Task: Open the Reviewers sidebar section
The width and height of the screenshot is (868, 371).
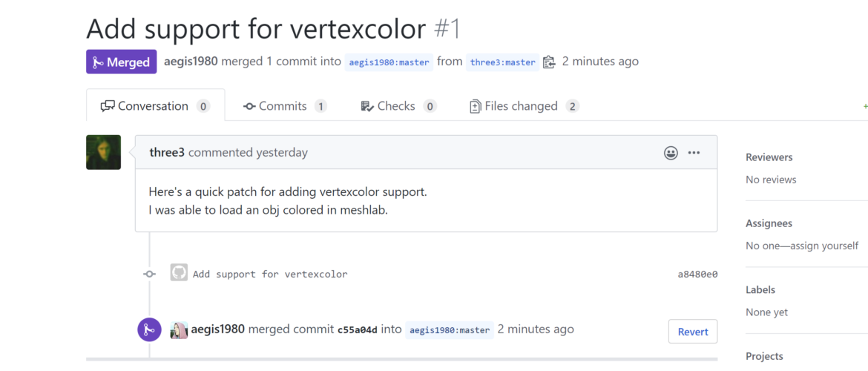Action: click(769, 157)
